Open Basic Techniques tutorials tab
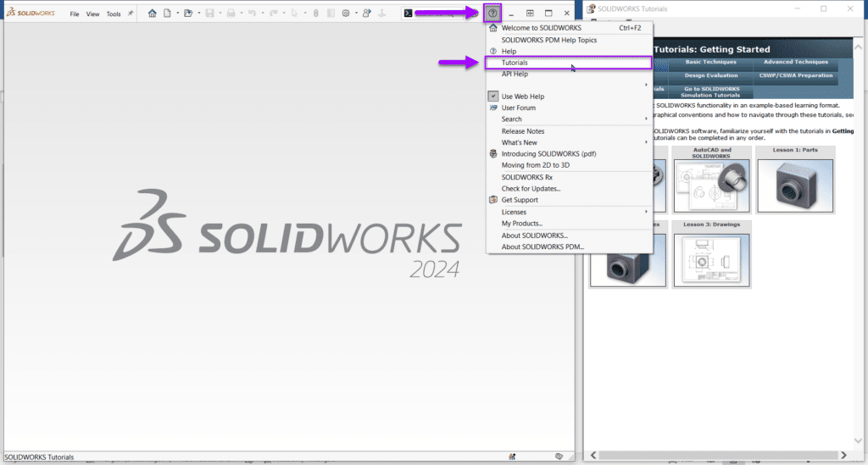 pos(711,62)
